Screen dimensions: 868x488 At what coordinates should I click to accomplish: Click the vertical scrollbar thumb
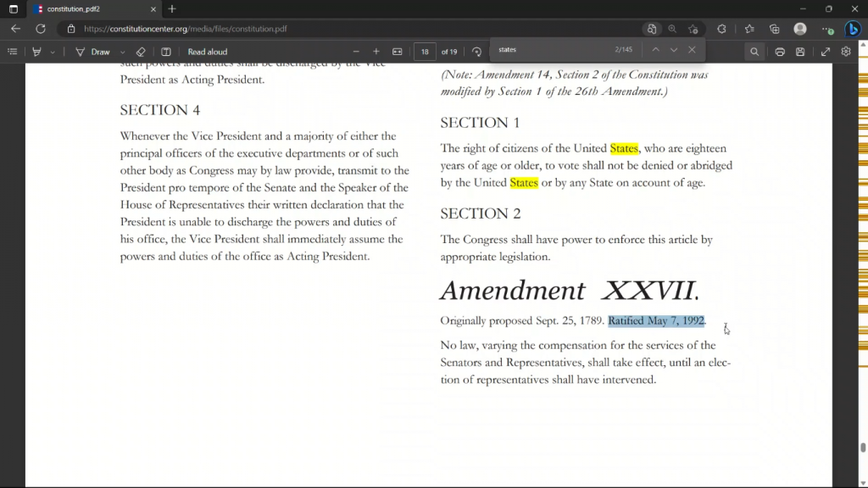tap(862, 447)
